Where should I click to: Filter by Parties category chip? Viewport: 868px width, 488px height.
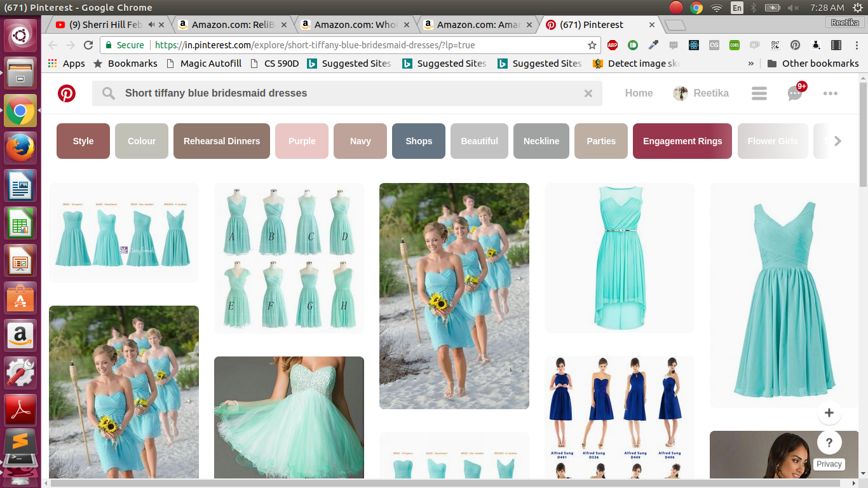click(601, 141)
